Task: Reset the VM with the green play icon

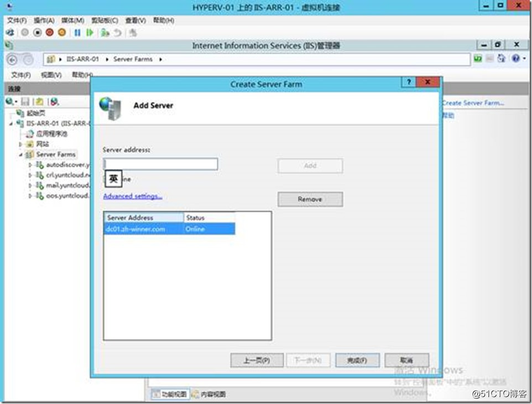Action: tap(90, 33)
